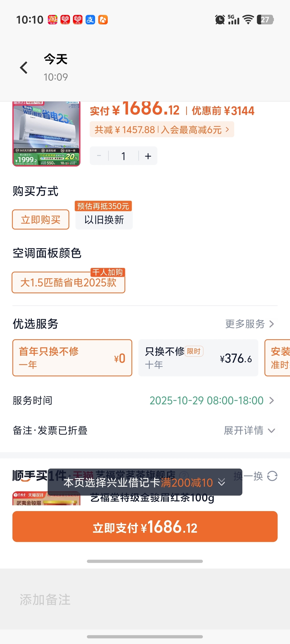The height and width of the screenshot is (644, 290).
Task: Tap the battery indicator icon
Action: 265,20
